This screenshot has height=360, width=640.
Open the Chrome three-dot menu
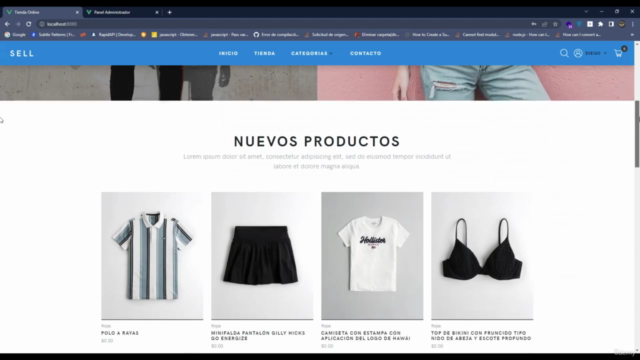pyautogui.click(x=633, y=24)
